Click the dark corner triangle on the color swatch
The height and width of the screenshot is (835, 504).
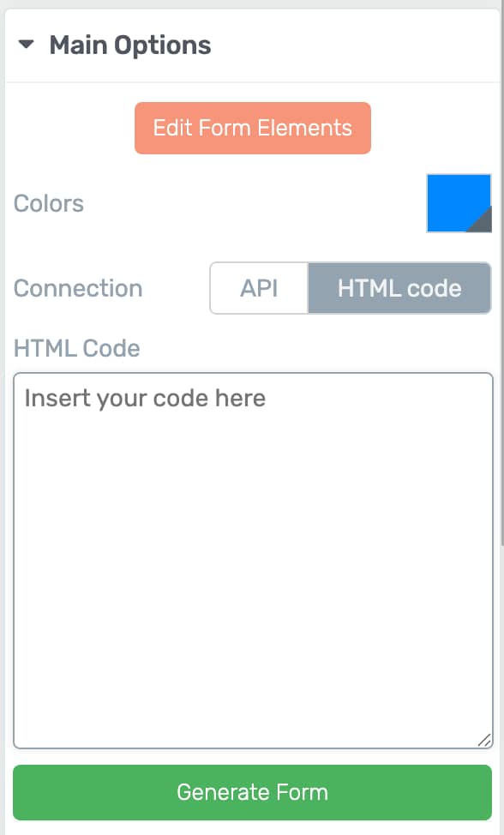[x=483, y=223]
